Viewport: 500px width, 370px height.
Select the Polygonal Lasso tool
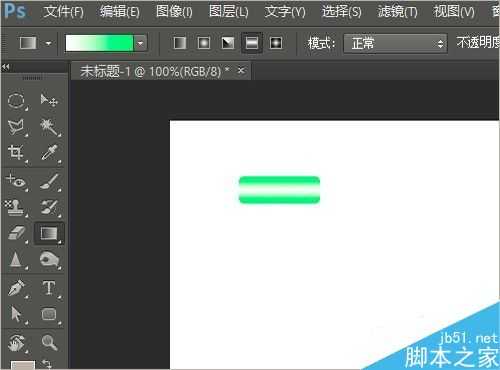[x=16, y=127]
